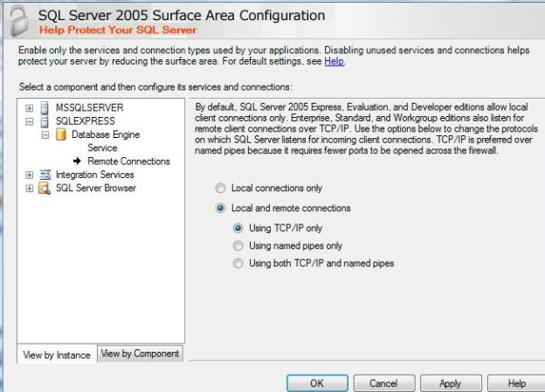Select the SQL Server Browser label
The height and width of the screenshot is (392, 545).
point(95,188)
